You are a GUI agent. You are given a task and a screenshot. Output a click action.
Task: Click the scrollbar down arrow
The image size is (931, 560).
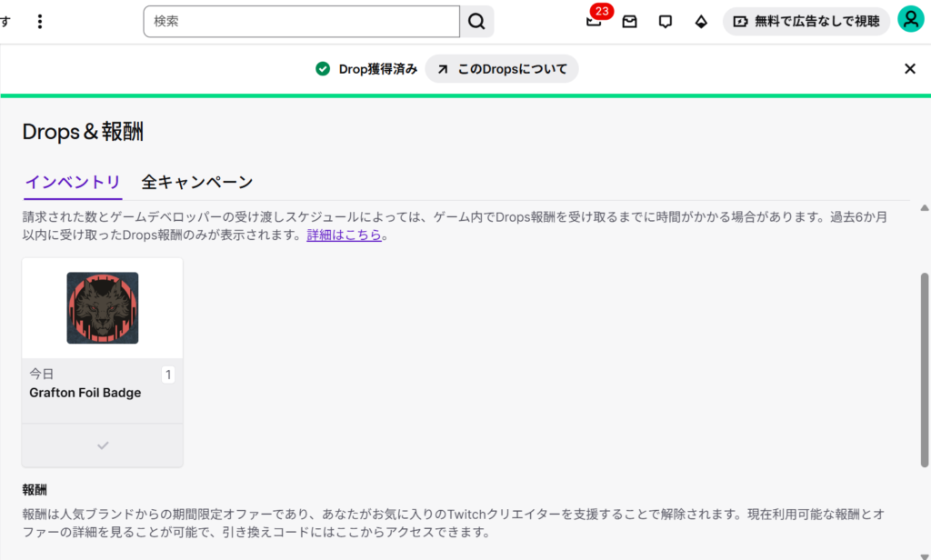pyautogui.click(x=925, y=555)
